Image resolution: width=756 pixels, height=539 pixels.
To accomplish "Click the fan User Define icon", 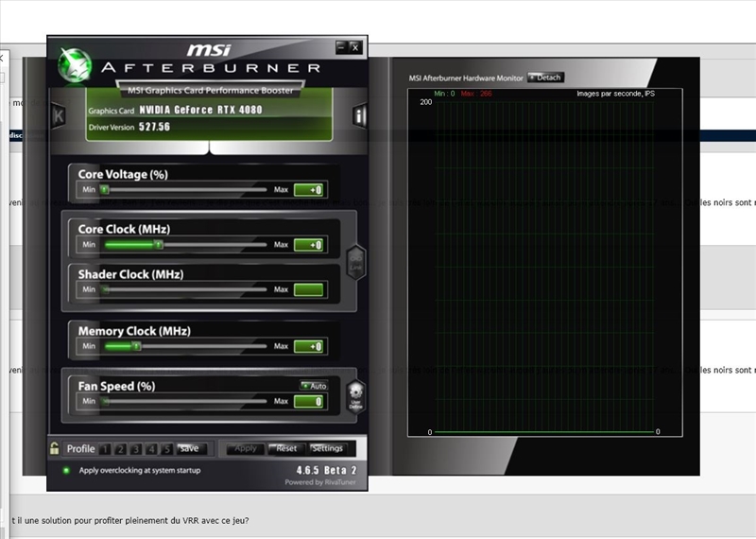I will click(355, 395).
